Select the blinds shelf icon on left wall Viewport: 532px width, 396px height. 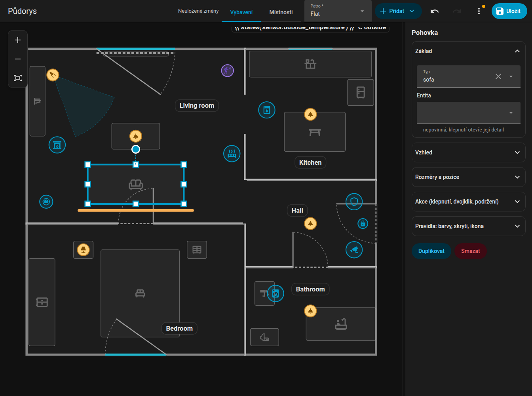pos(38,101)
